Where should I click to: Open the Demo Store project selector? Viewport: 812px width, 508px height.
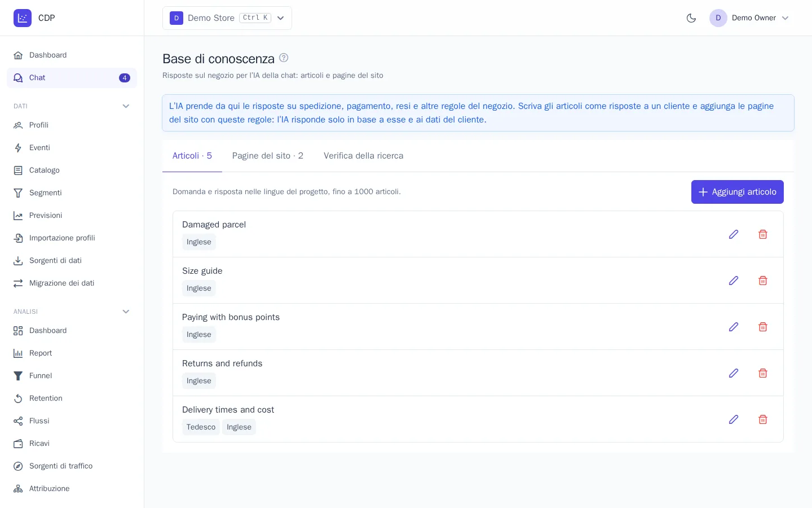[x=227, y=18]
